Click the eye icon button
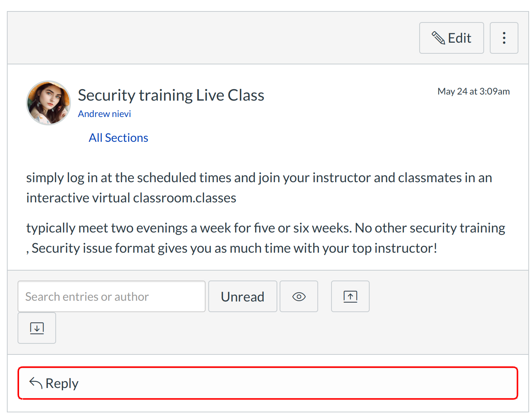 click(x=299, y=297)
